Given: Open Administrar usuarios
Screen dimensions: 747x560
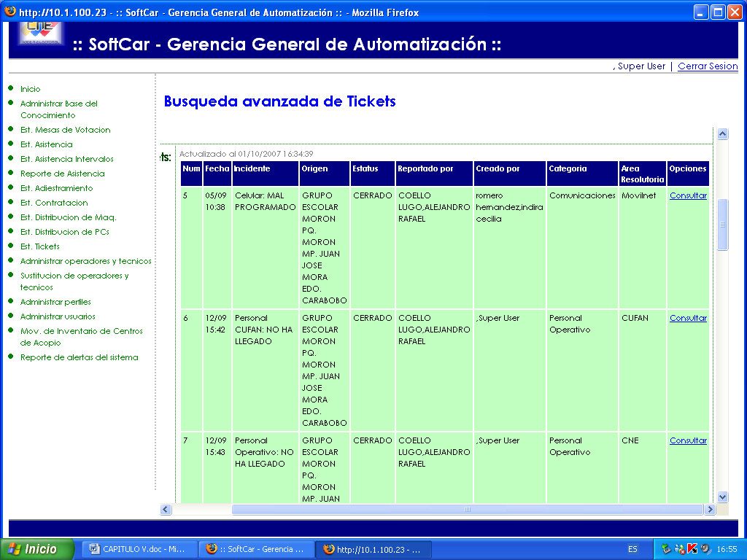Looking at the screenshot, I should click(x=58, y=316).
